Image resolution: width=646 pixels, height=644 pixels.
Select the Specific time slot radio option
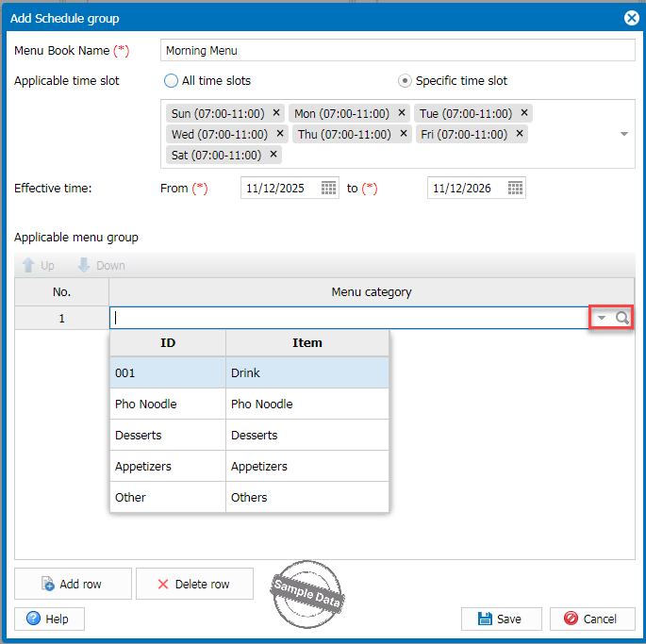405,81
